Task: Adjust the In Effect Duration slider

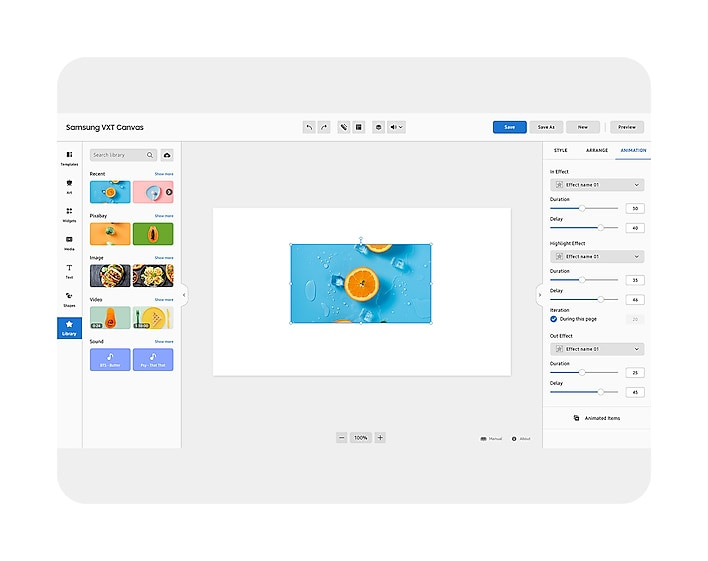Action: tap(583, 208)
